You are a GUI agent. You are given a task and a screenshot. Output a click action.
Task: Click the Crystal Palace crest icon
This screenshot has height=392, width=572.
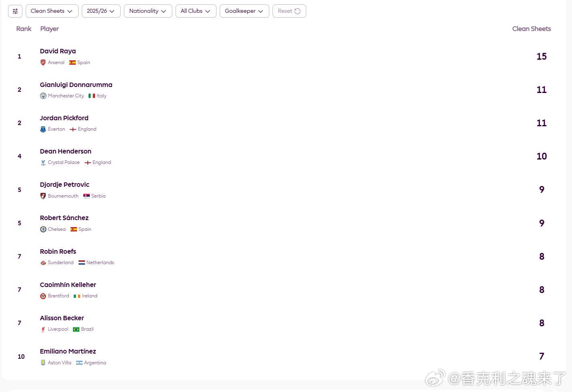point(43,162)
